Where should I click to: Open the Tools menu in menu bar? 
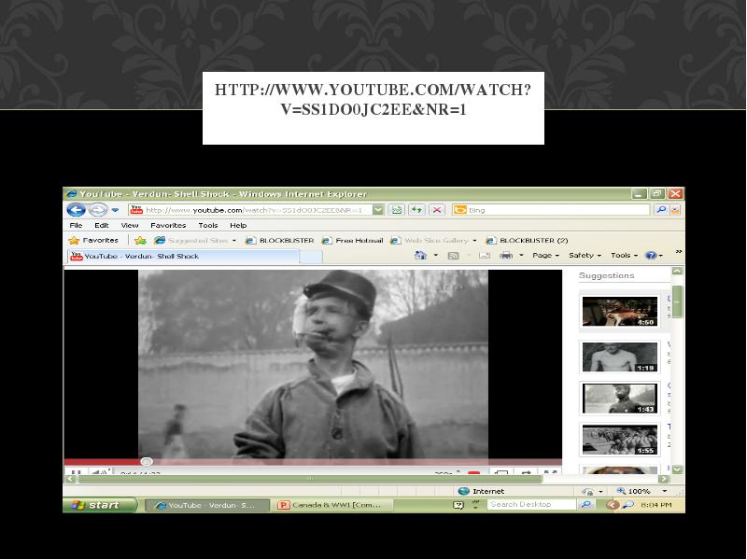[208, 225]
